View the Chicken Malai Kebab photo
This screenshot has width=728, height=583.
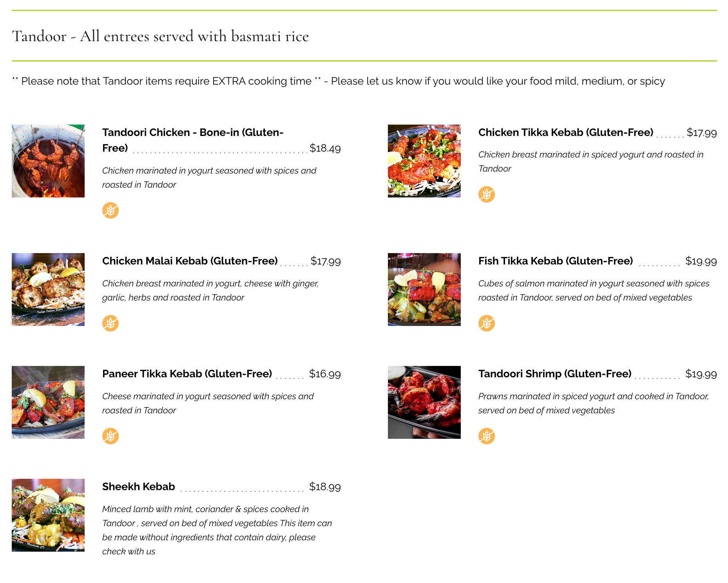click(48, 290)
